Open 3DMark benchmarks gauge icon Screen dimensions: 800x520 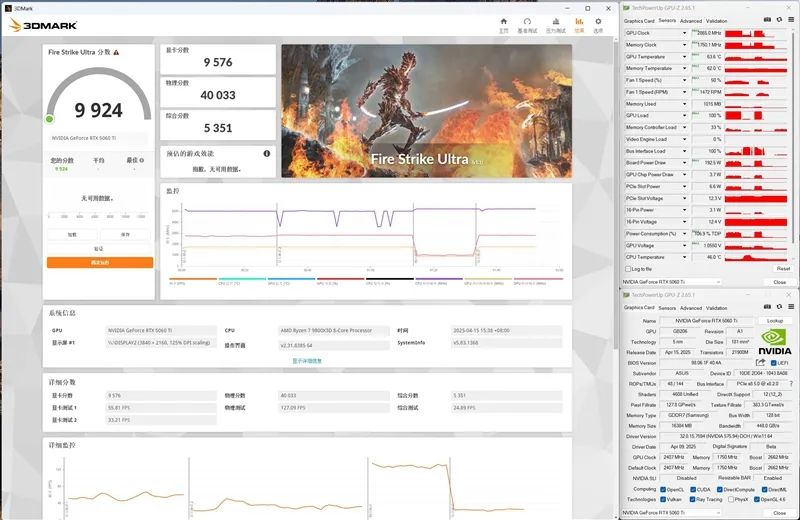(x=527, y=21)
